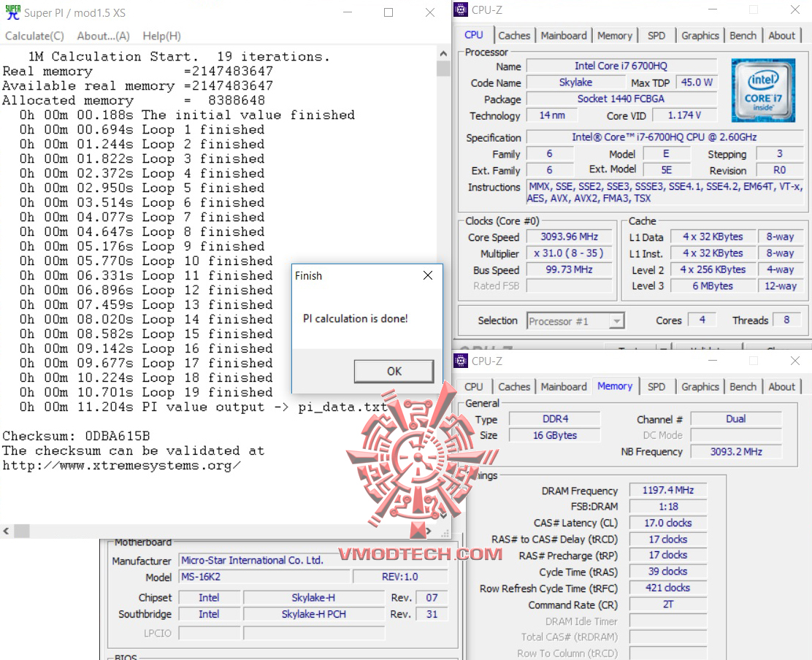Viewport: 812px width, 660px height.
Task: Click the motherboard Model field MS-16K2
Action: pyautogui.click(x=264, y=577)
